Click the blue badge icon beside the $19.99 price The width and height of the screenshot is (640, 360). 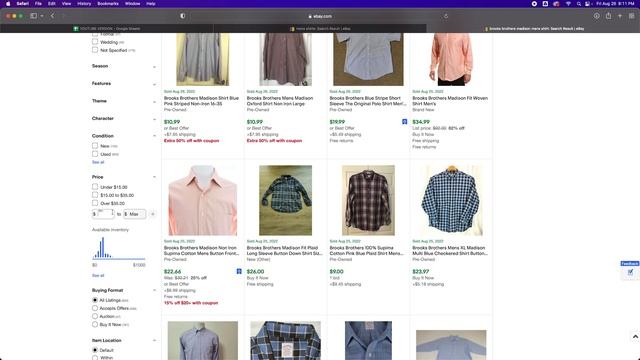tap(404, 122)
